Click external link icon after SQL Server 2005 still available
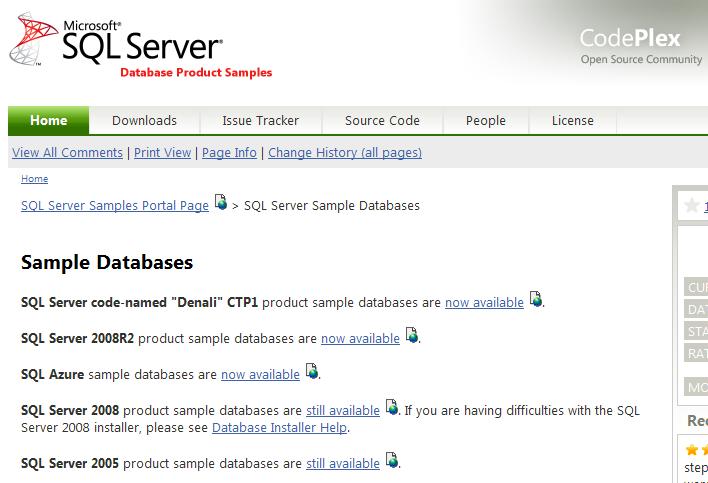Screen dimensions: 708x483 click(392, 461)
